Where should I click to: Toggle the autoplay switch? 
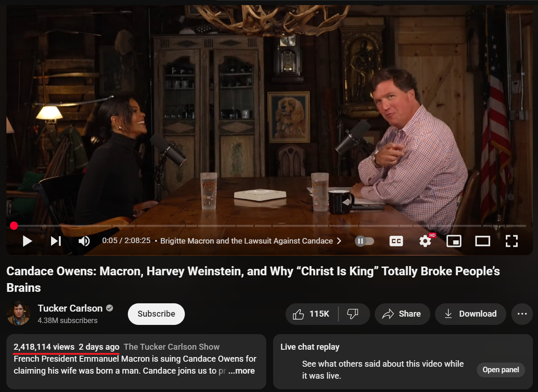click(364, 241)
